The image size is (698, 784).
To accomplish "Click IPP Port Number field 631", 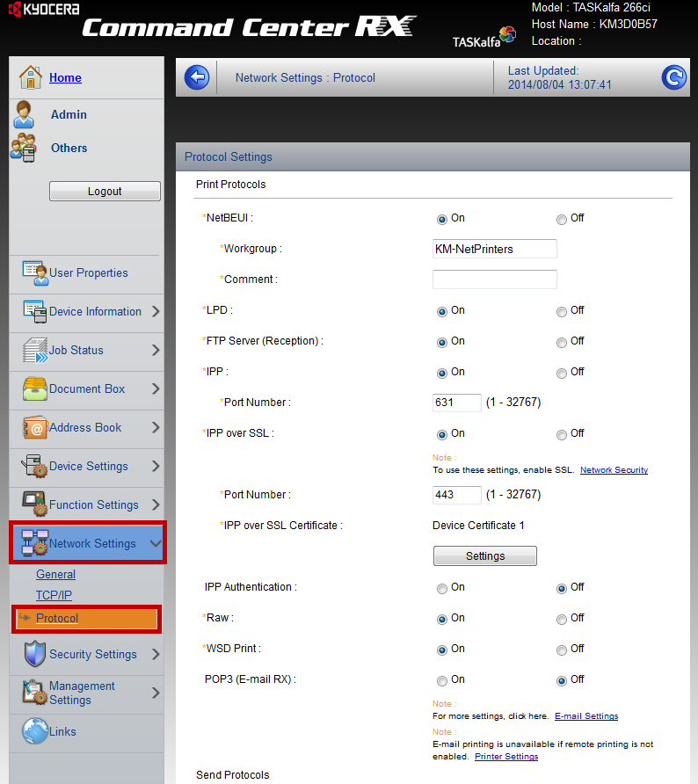I will pyautogui.click(x=456, y=403).
